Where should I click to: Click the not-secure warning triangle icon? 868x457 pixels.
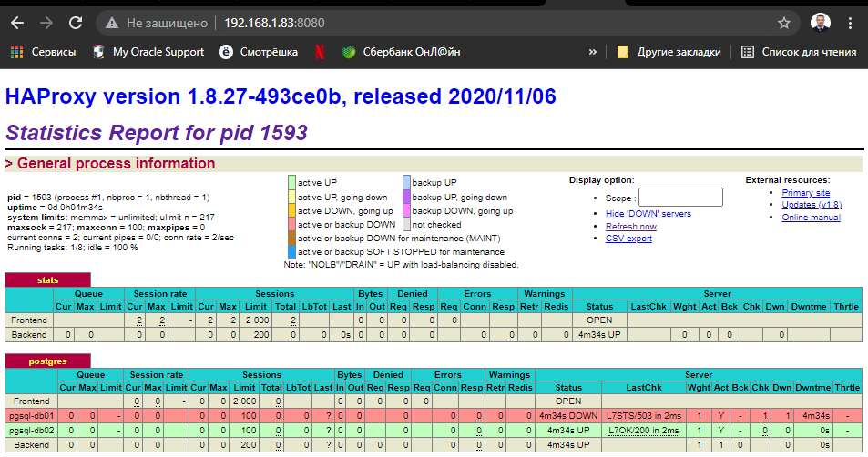click(x=112, y=23)
